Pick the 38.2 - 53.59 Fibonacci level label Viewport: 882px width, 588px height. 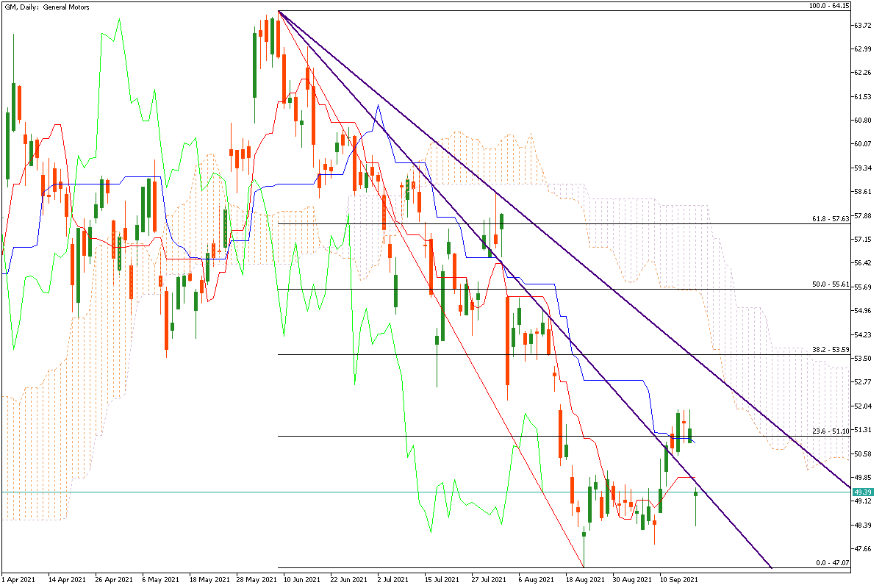(x=831, y=350)
